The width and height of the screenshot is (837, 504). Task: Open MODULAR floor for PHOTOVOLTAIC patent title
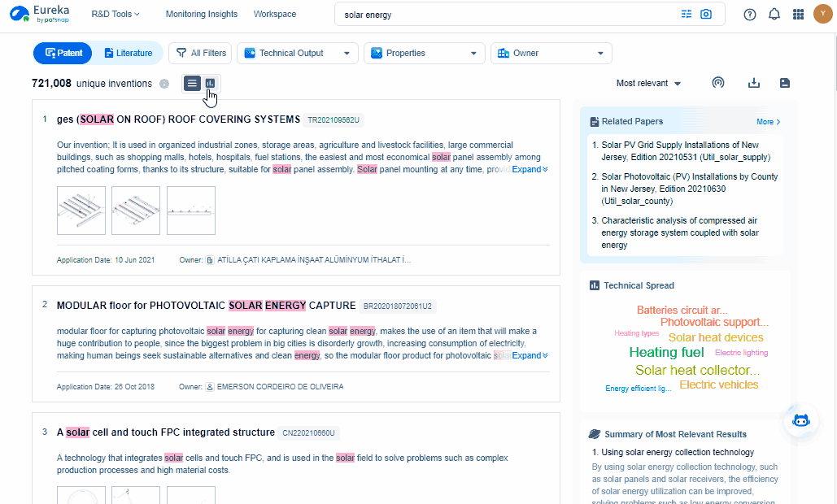206,306
